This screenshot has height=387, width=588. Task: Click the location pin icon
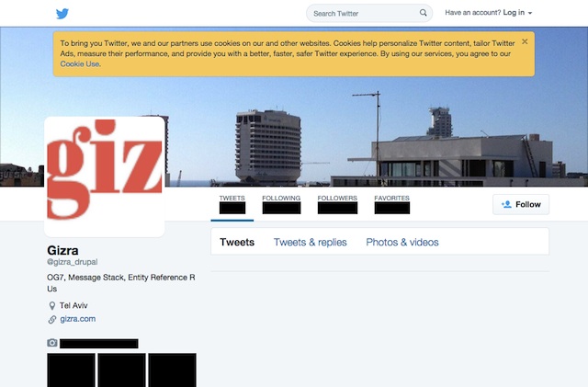pos(52,305)
